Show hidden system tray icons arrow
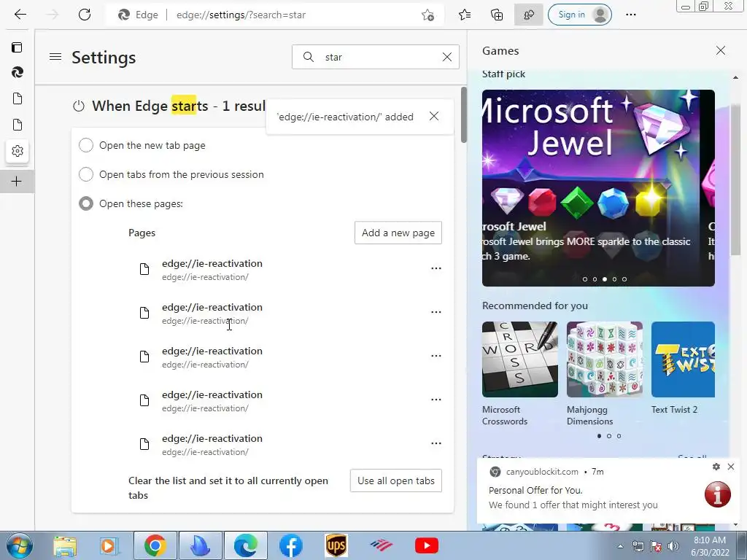 (620, 546)
